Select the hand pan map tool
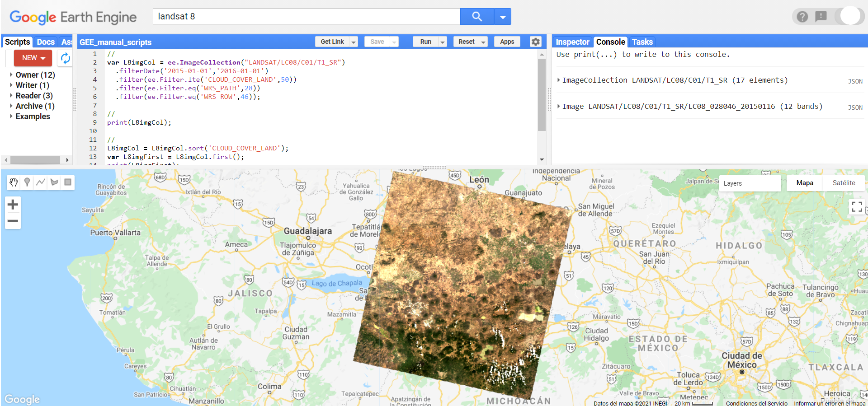This screenshot has height=406, width=868. [14, 182]
